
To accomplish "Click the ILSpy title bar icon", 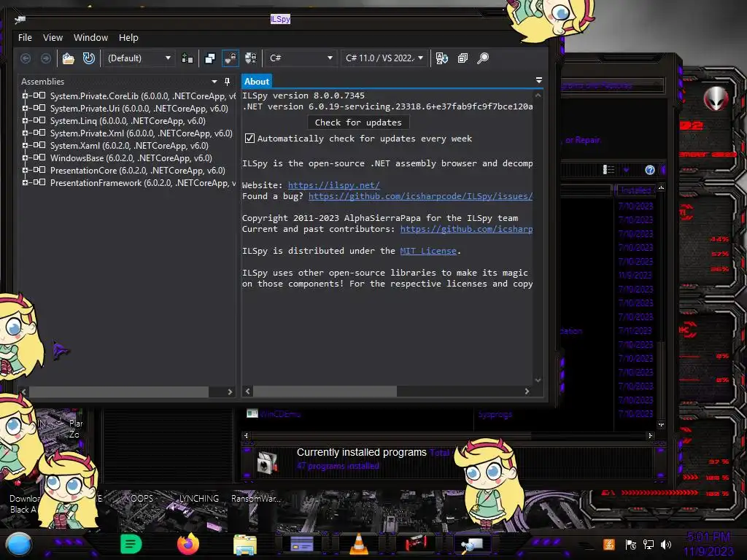I will point(20,19).
